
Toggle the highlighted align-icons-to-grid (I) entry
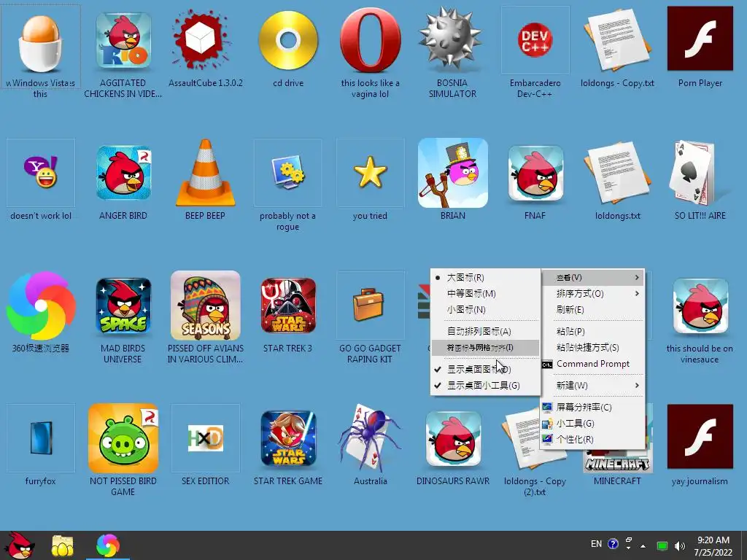485,348
